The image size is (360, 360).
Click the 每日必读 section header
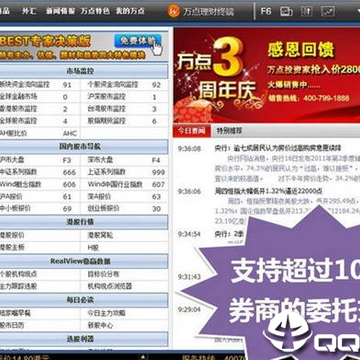tap(83, 300)
